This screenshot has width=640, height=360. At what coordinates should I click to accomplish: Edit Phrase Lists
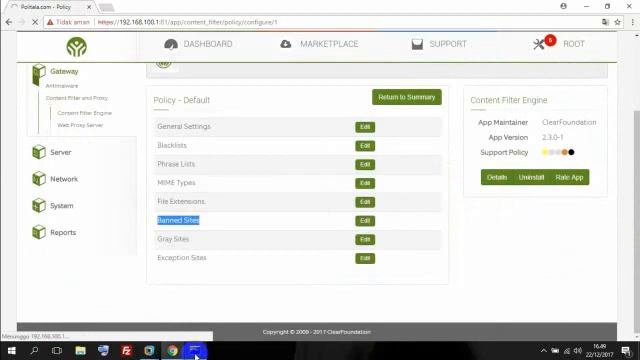(x=365, y=164)
